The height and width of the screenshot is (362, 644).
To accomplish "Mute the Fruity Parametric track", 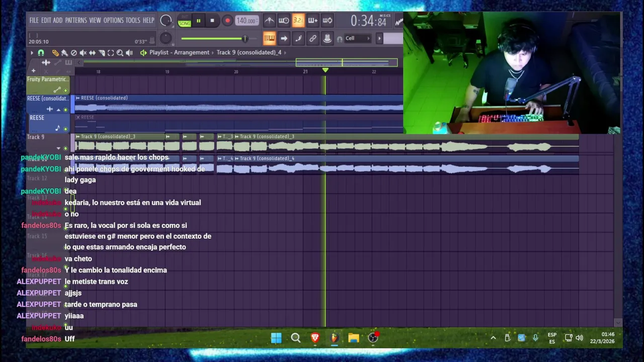I will (65, 90).
